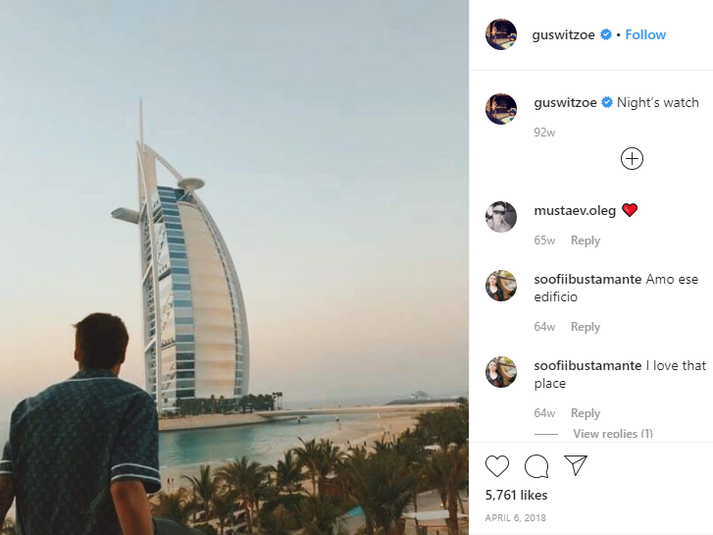This screenshot has height=535, width=713.
Task: View the 5,761 likes list
Action: [516, 495]
